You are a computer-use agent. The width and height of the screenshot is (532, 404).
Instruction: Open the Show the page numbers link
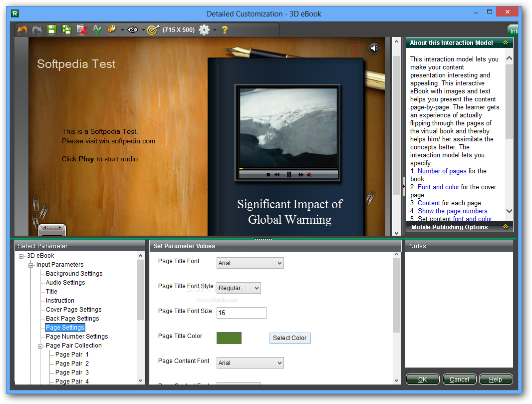tap(452, 211)
